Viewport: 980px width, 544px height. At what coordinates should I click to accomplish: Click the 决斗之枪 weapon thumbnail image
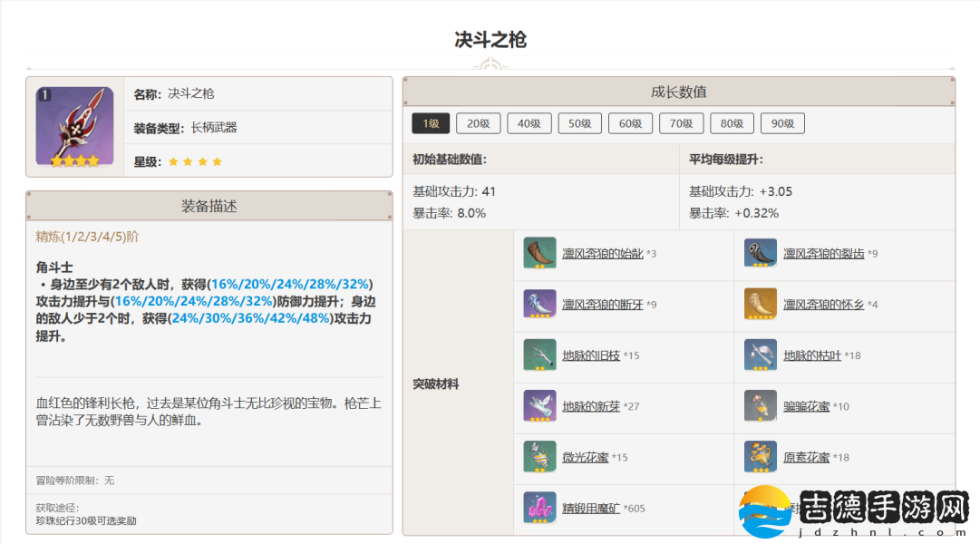coord(74,127)
